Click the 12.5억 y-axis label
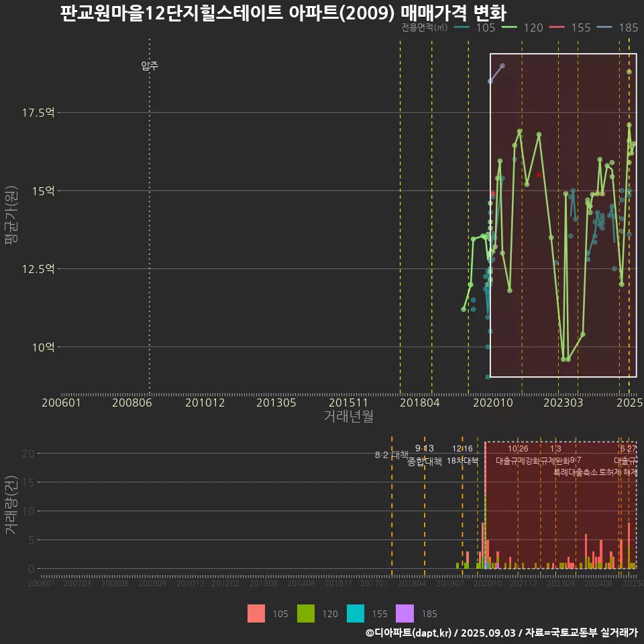644x644 pixels. pyautogui.click(x=38, y=269)
